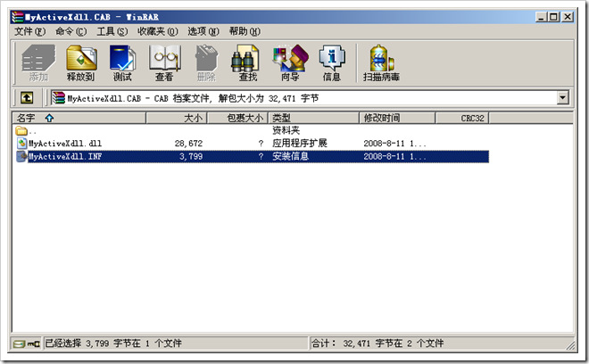
Task: Open the 帮助(H) menu
Action: 245,31
